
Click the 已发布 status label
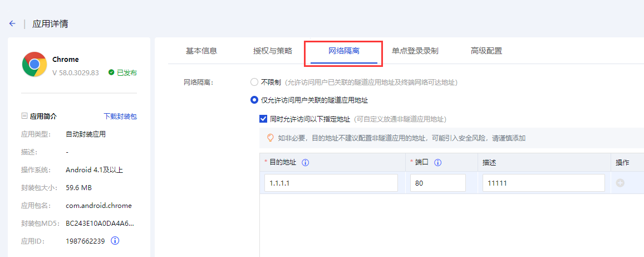127,73
